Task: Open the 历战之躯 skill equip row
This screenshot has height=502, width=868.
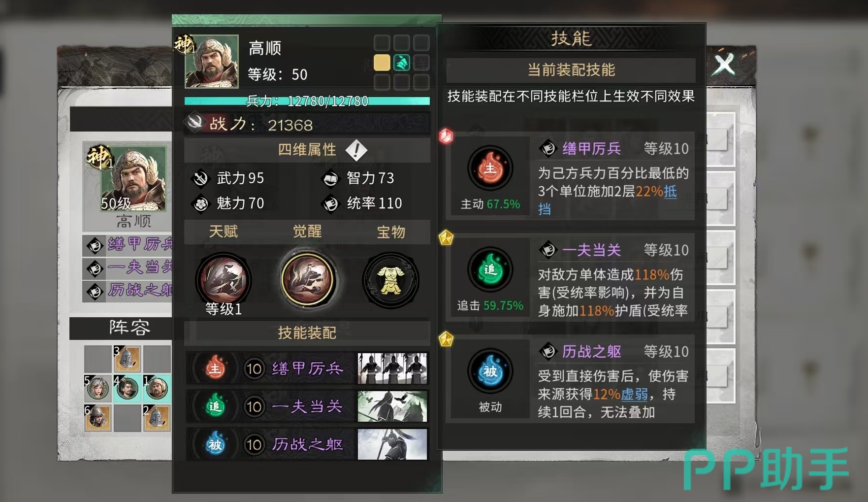Action: [307, 444]
